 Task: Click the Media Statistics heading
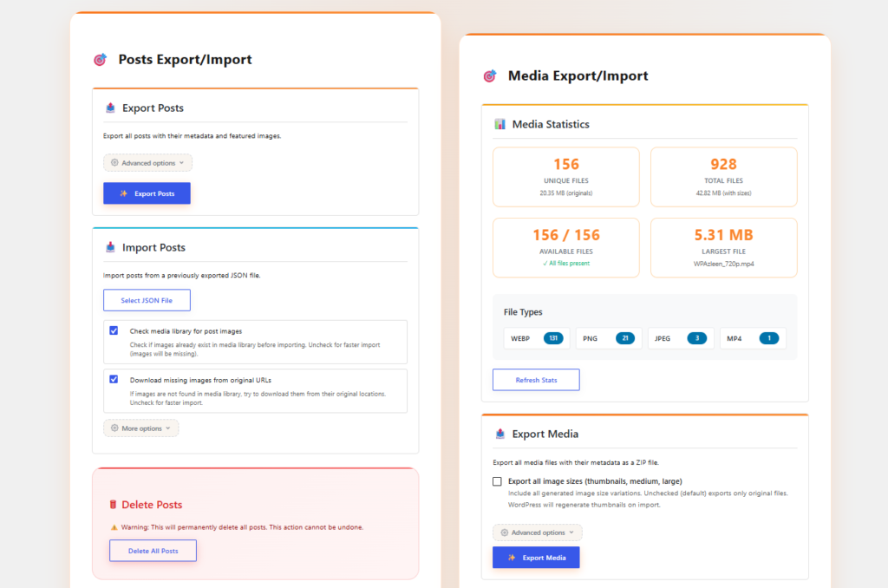coord(551,124)
